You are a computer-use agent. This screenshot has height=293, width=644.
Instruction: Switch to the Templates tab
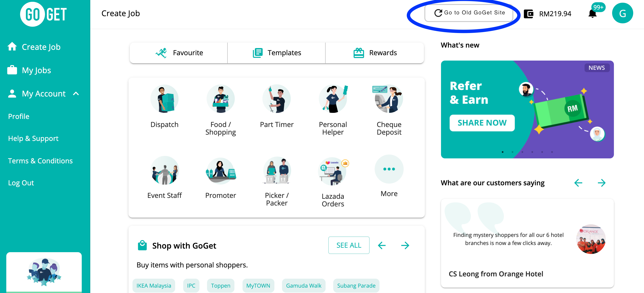(276, 53)
